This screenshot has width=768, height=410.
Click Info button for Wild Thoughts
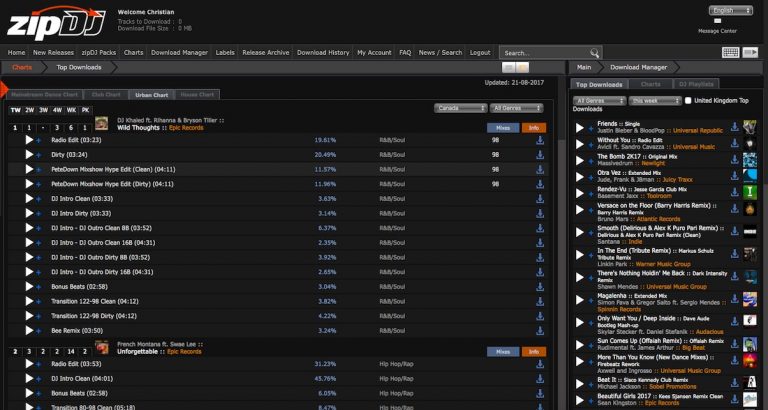click(534, 128)
